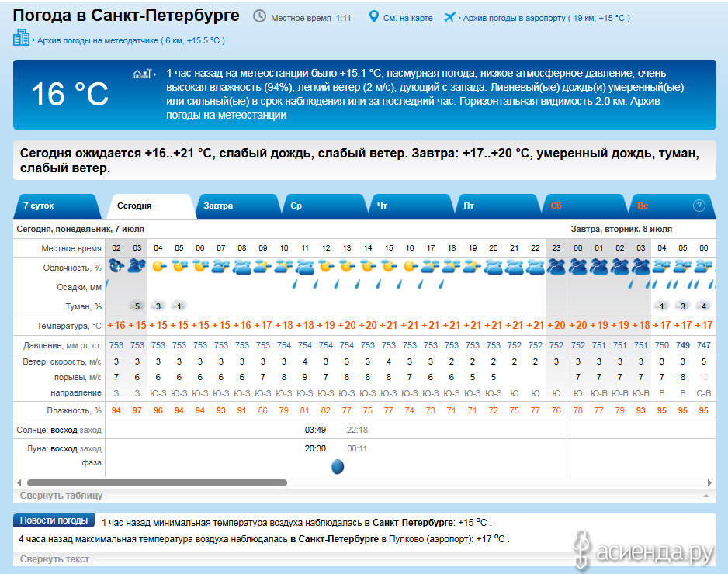
Task: Click the Новости погоды label
Action: (x=54, y=520)
